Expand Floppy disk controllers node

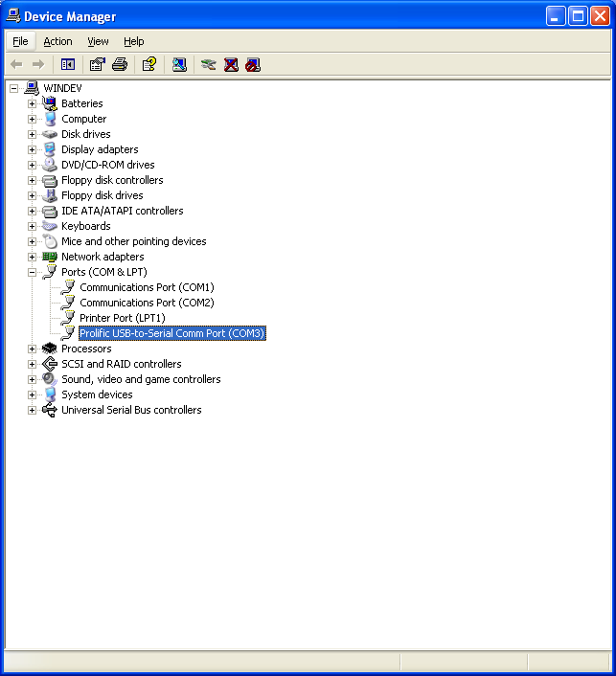32,180
